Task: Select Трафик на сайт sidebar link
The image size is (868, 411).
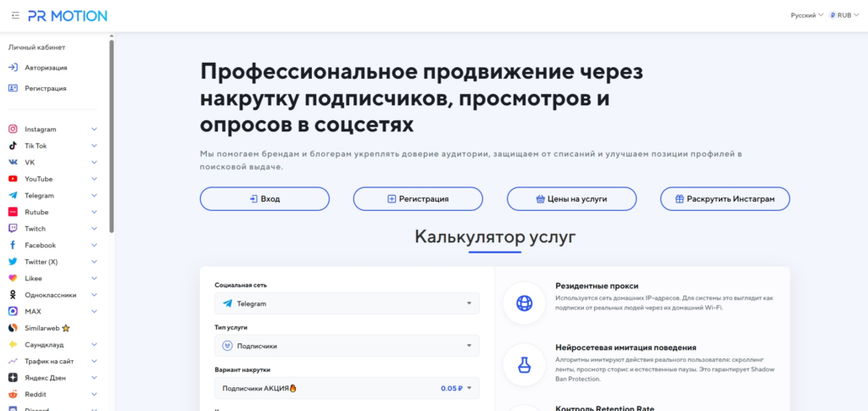Action: [49, 361]
